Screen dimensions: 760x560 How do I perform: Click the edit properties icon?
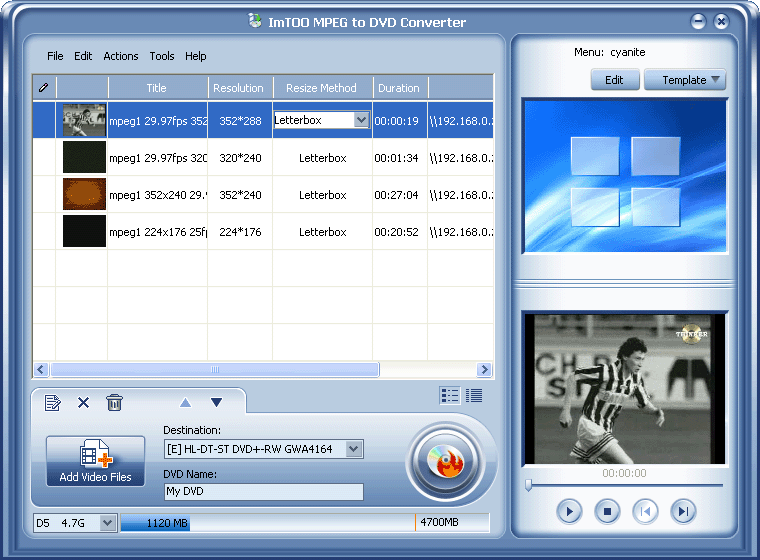pos(53,403)
